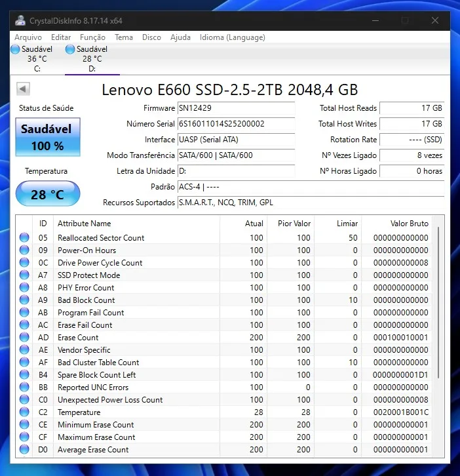This screenshot has width=460, height=476.
Task: Click status orb in the AD Erase Count row
Action: [x=24, y=337]
